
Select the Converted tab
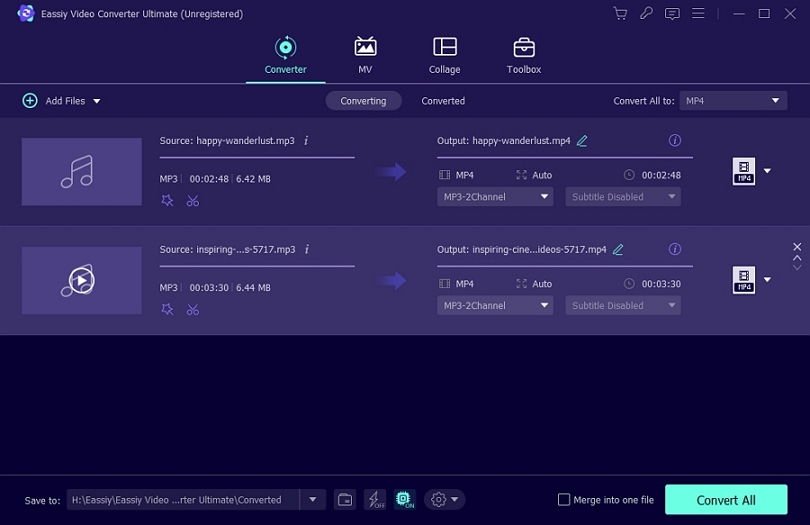[443, 101]
